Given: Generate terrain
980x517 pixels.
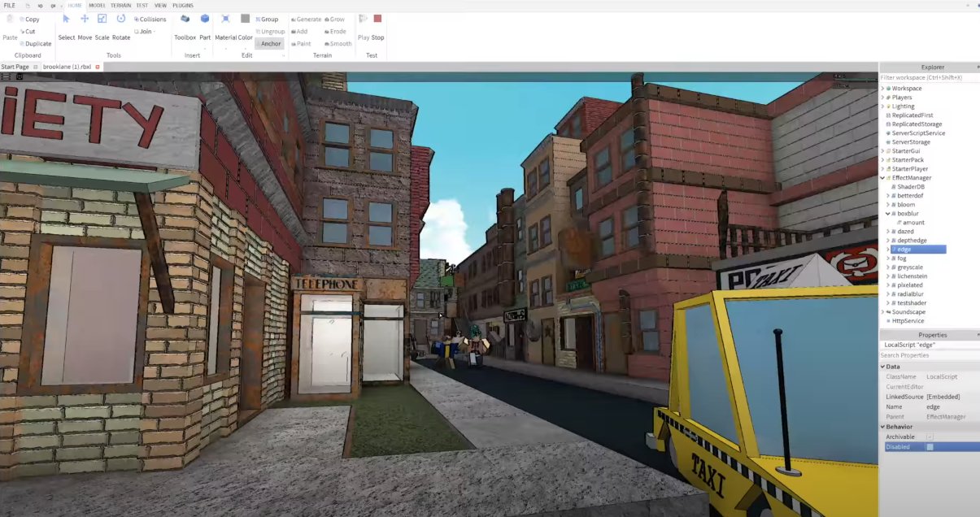Looking at the screenshot, I should pos(306,20).
